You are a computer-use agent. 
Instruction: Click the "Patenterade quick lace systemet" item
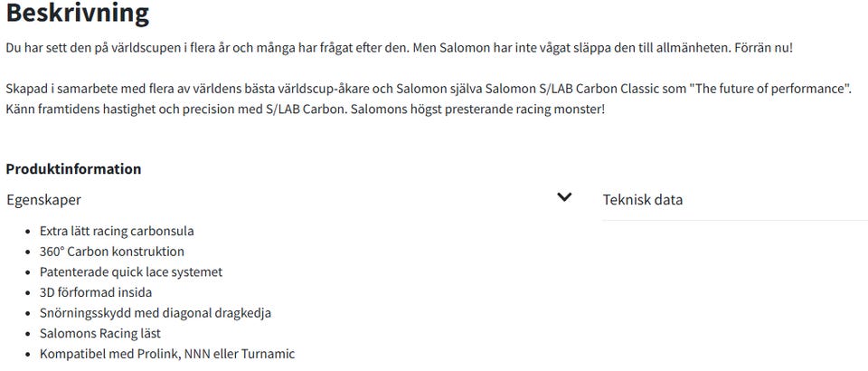(x=130, y=271)
